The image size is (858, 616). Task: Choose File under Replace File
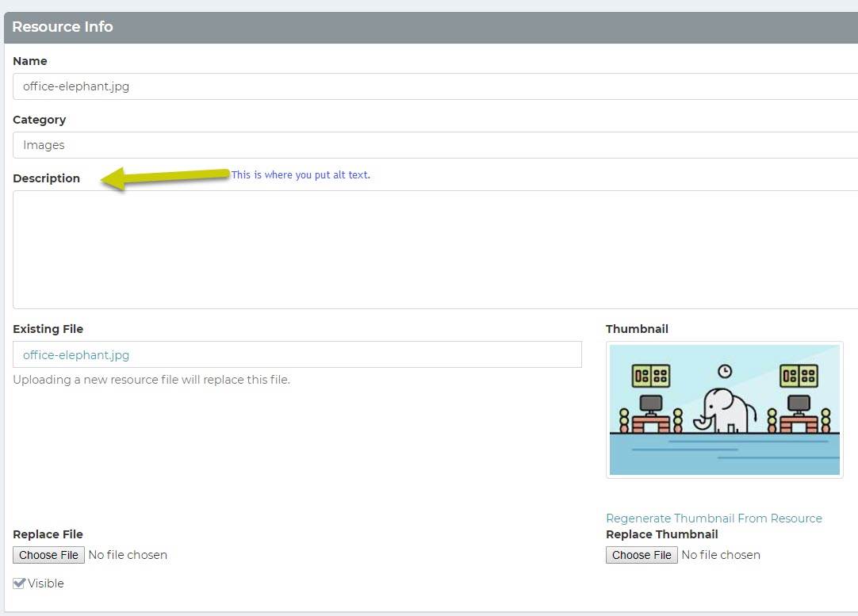tap(48, 555)
